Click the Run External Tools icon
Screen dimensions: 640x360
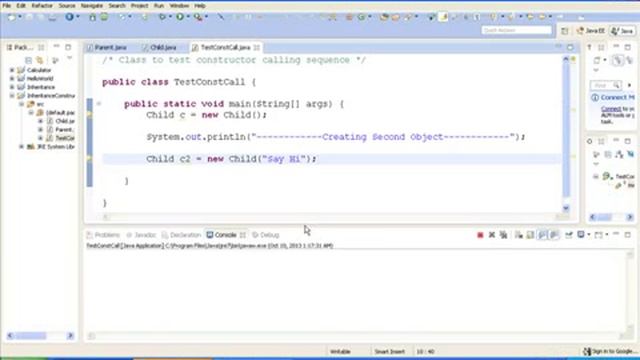198,17
